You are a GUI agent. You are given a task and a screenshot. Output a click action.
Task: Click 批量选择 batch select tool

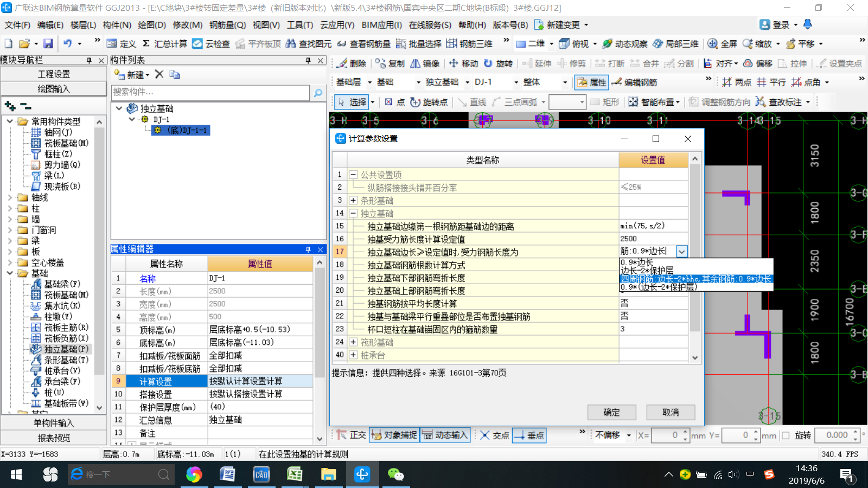click(418, 43)
